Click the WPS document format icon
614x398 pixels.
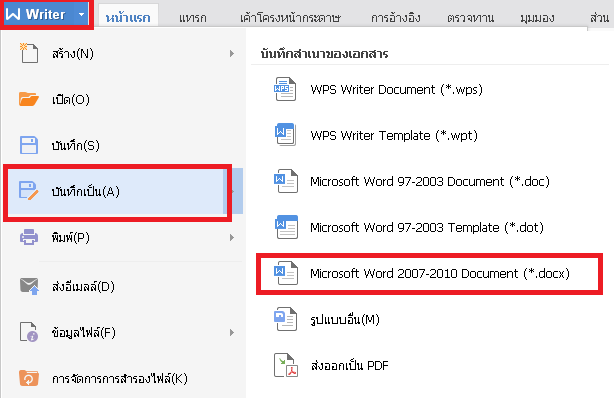coord(285,89)
